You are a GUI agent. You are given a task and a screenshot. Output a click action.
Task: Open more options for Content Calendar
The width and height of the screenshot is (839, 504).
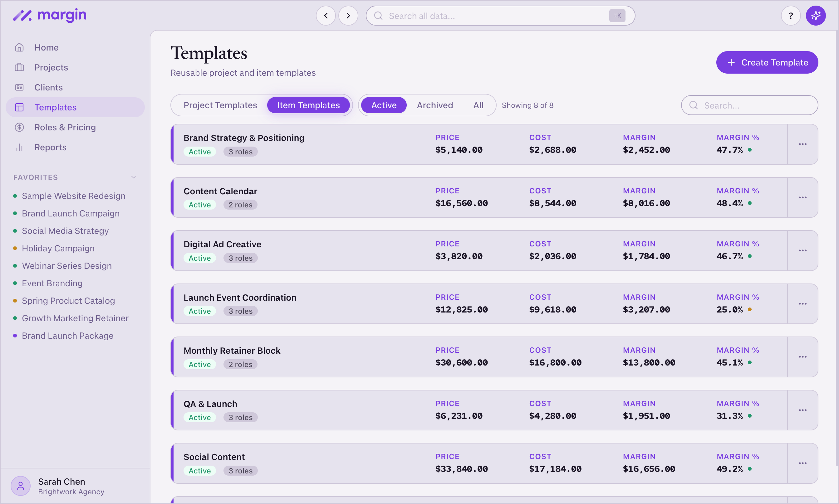(802, 197)
